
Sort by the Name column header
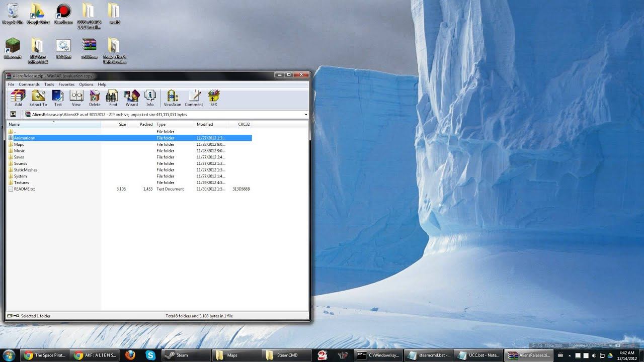[54, 124]
